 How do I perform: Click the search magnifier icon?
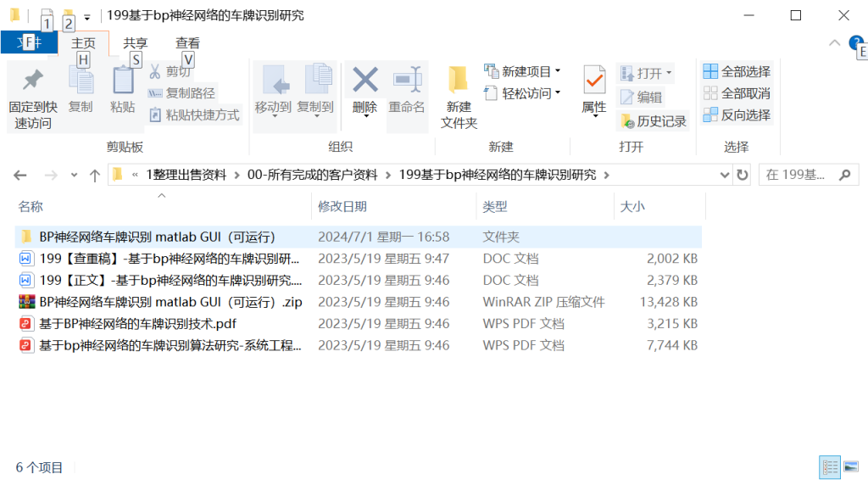pos(845,175)
